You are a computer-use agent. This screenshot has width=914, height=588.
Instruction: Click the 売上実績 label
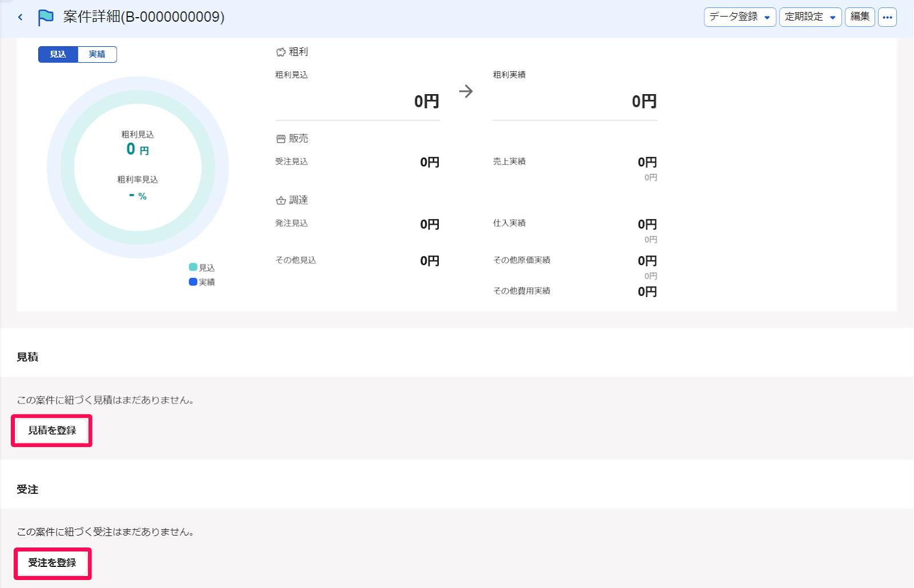coord(510,162)
